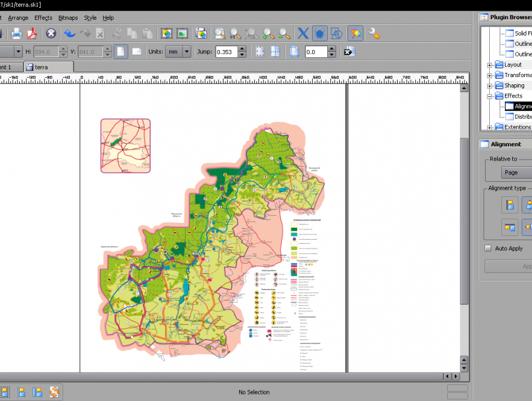532x401 pixels.
Task: Redo action with the gray arrow icon
Action: coord(85,34)
